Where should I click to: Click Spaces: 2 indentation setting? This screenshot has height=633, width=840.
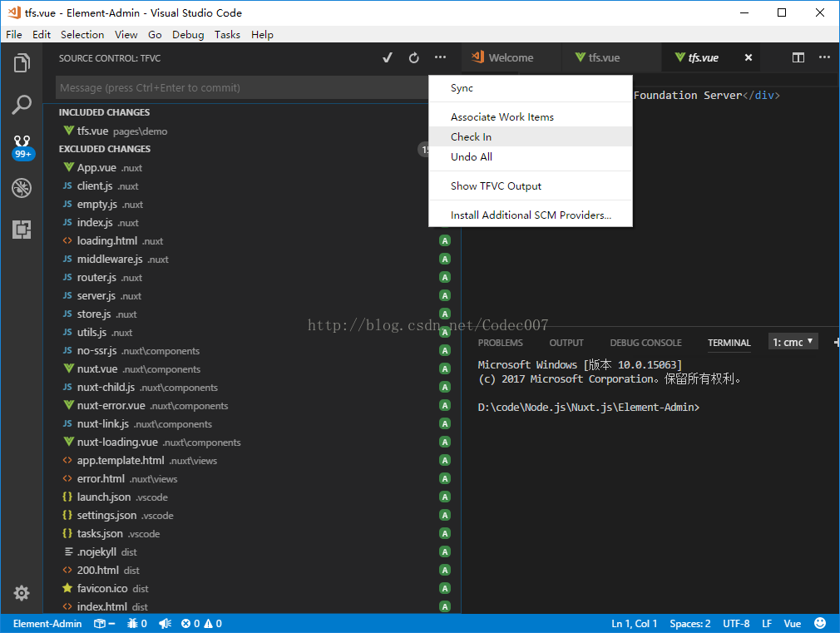pos(690,623)
